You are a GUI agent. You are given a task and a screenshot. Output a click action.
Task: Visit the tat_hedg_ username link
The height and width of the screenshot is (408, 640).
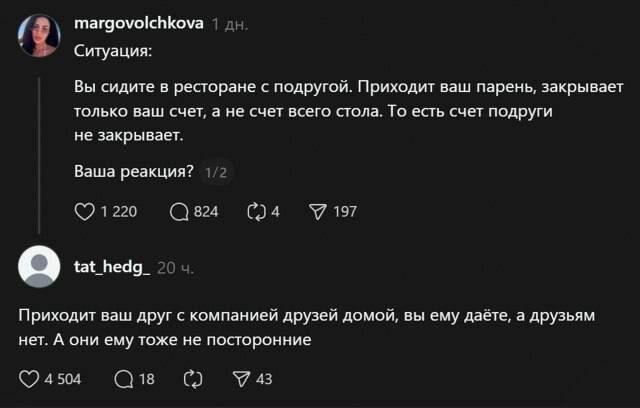pos(111,266)
